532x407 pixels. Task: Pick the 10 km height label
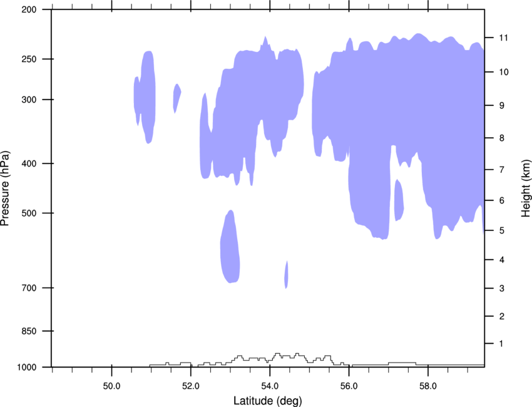click(503, 72)
